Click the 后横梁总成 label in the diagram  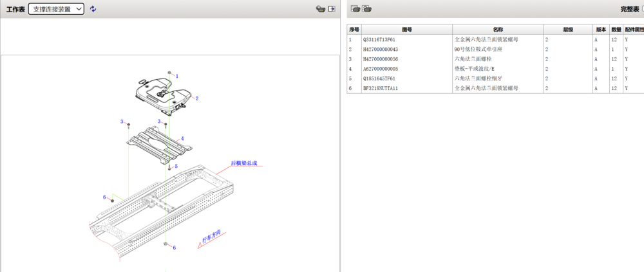click(x=244, y=163)
